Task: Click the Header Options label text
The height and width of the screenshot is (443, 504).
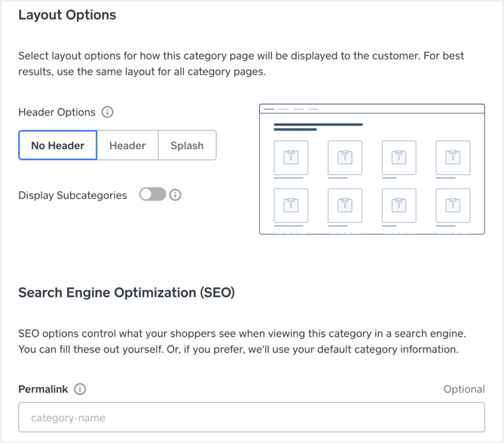Action: pyautogui.click(x=57, y=112)
